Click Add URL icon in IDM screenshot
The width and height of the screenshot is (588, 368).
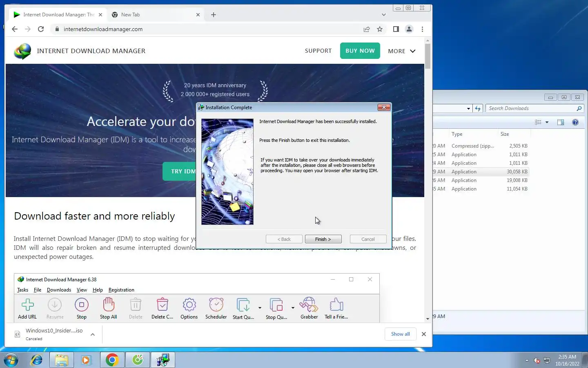[x=27, y=309]
